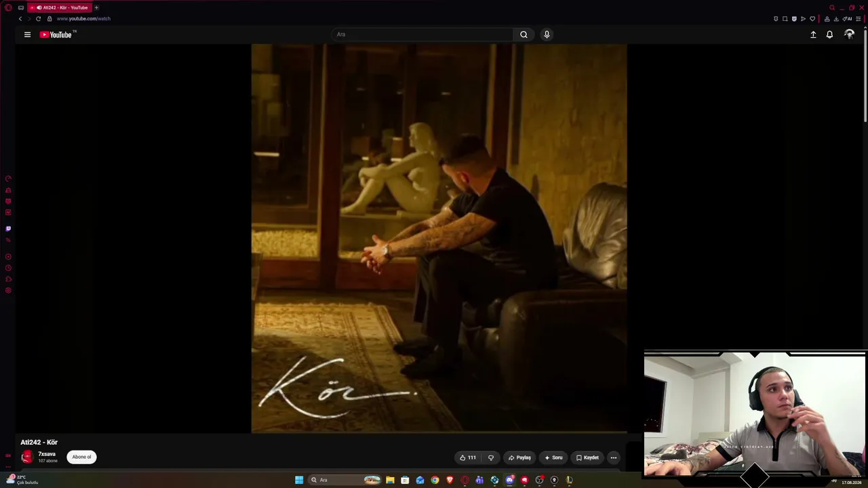
Task: Go back to the previous page
Action: click(x=20, y=19)
